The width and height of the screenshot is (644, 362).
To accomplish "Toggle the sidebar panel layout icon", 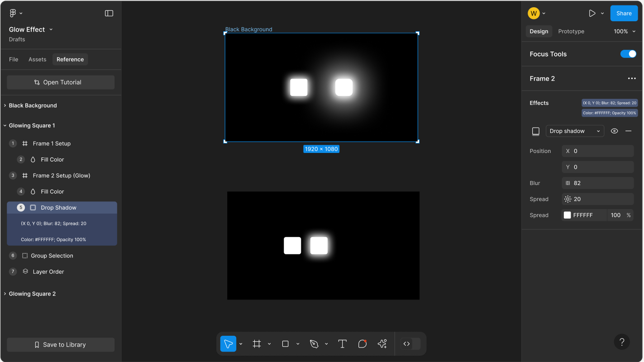I will pos(109,13).
